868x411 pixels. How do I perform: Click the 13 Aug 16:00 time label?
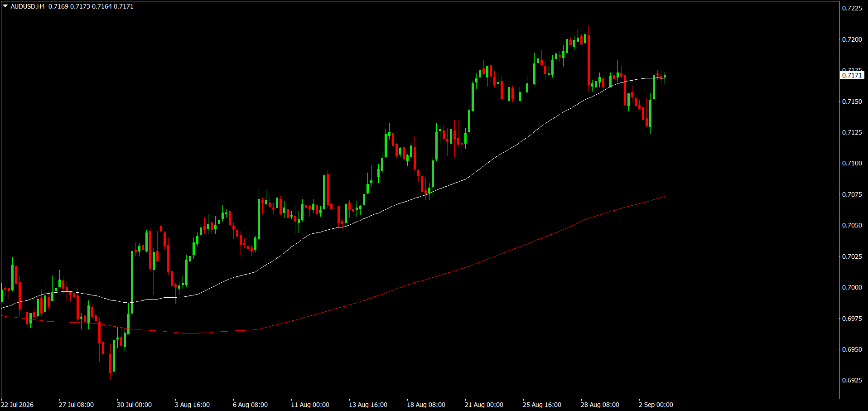368,405
